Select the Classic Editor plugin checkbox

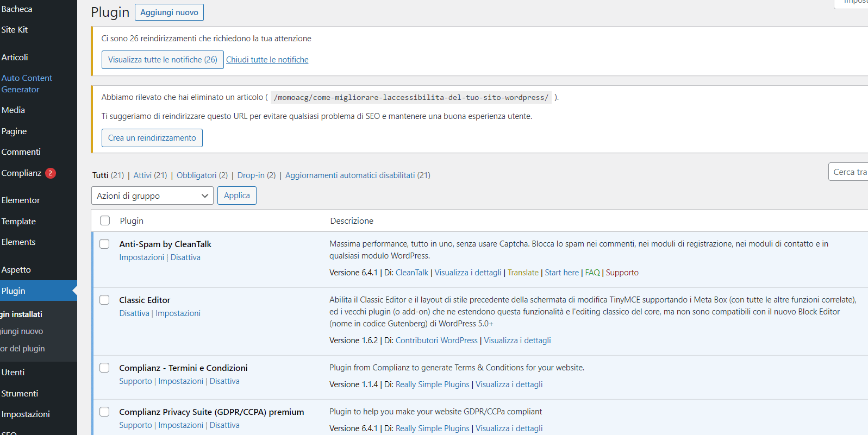click(x=104, y=300)
